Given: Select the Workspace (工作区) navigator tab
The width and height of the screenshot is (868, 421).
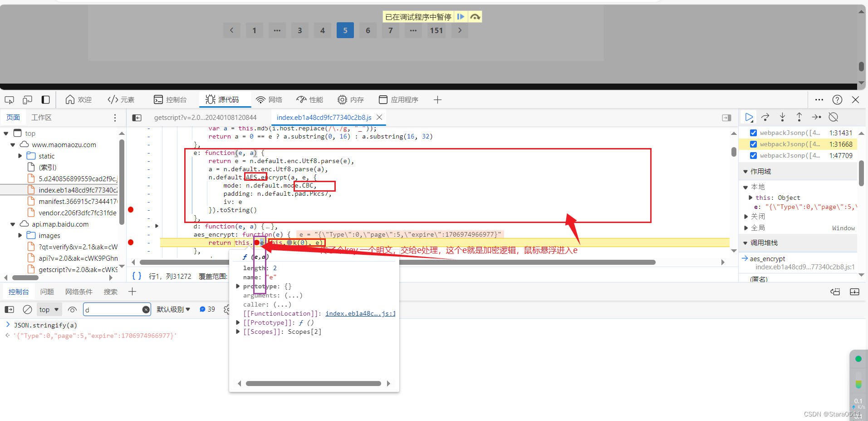Looking at the screenshot, I should (x=41, y=117).
